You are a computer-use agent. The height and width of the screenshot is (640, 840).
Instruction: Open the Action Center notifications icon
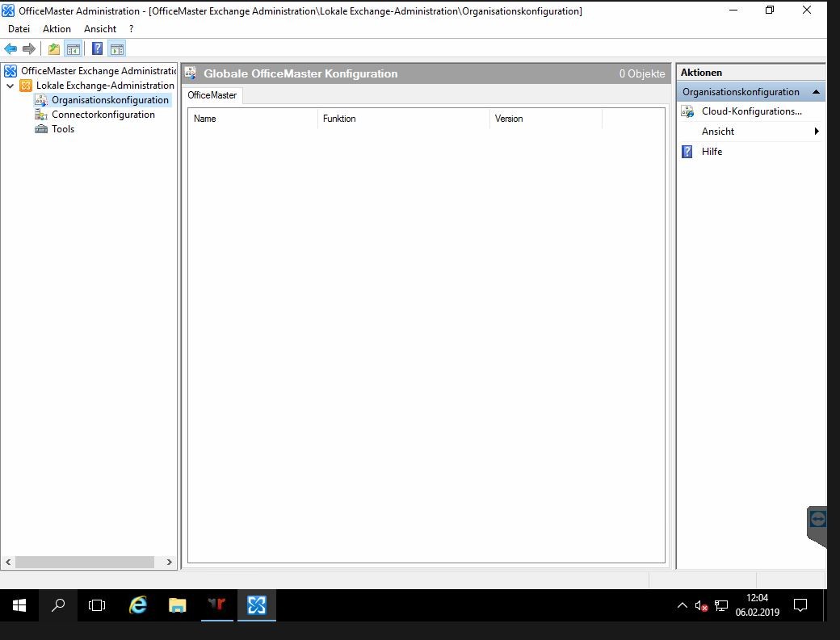point(800,605)
